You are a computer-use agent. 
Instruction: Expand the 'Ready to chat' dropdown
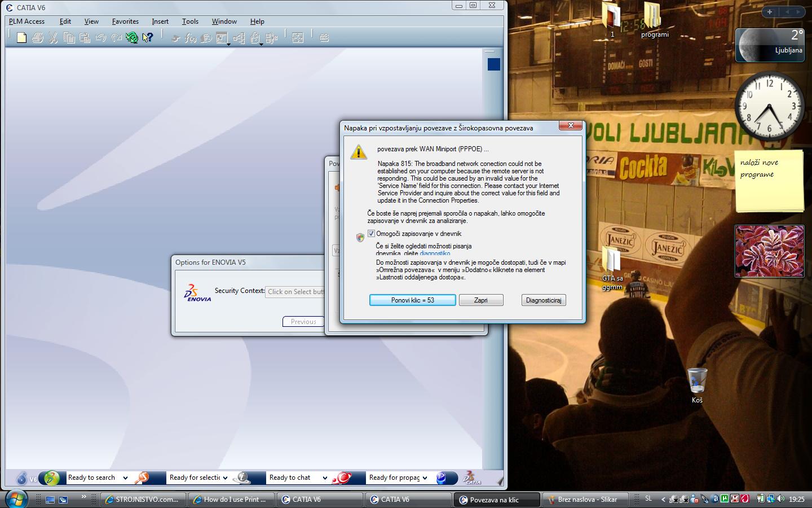pyautogui.click(x=325, y=478)
